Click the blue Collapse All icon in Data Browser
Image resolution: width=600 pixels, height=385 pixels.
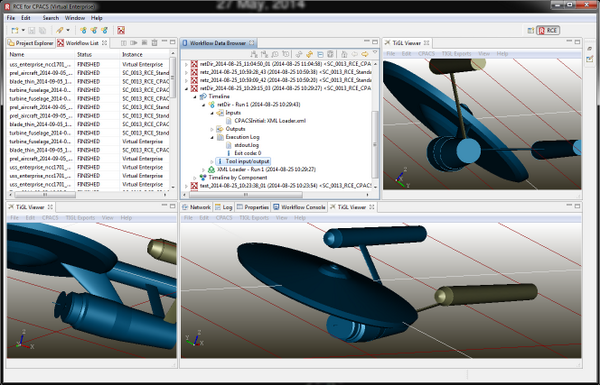(320, 54)
